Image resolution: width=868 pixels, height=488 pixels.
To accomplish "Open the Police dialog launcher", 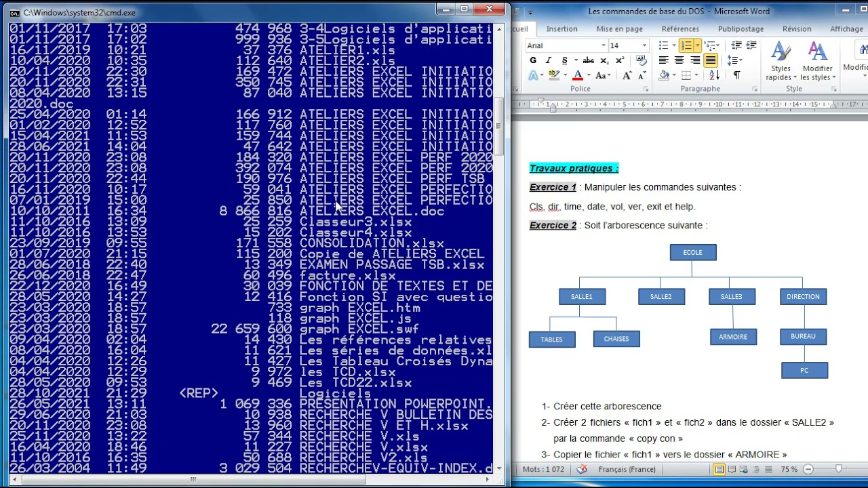I will [646, 89].
